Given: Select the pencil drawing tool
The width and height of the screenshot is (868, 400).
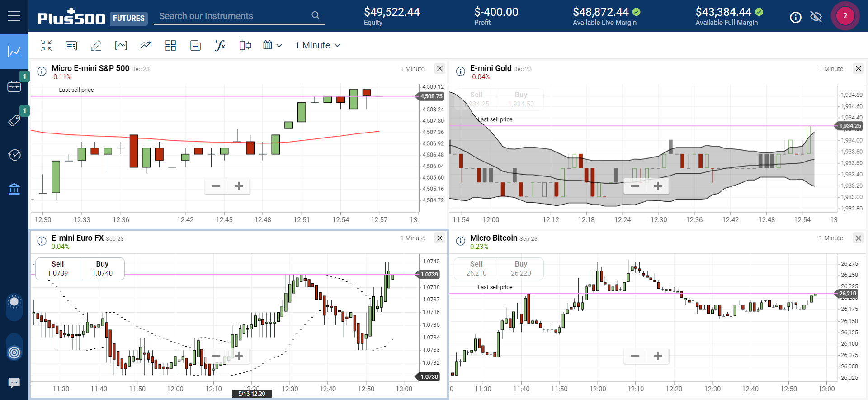Looking at the screenshot, I should [96, 45].
